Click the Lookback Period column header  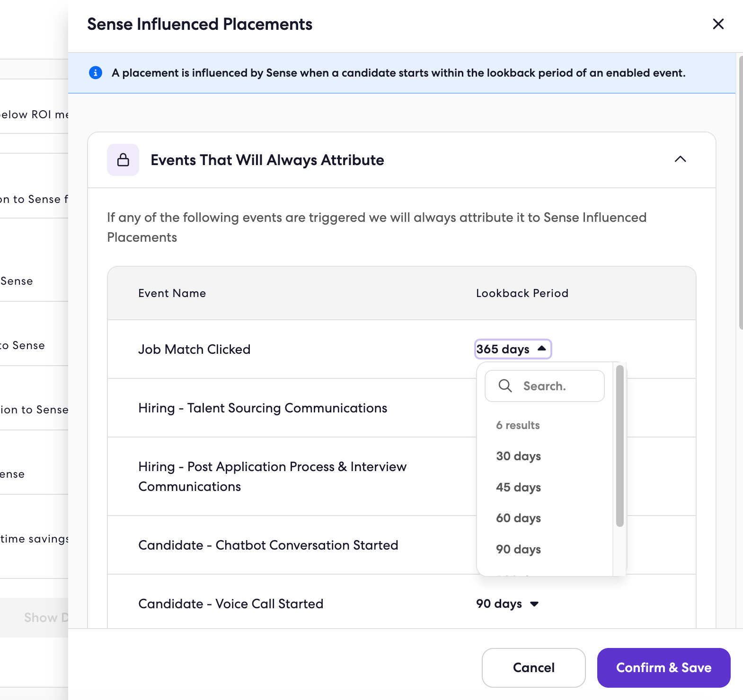coord(522,293)
